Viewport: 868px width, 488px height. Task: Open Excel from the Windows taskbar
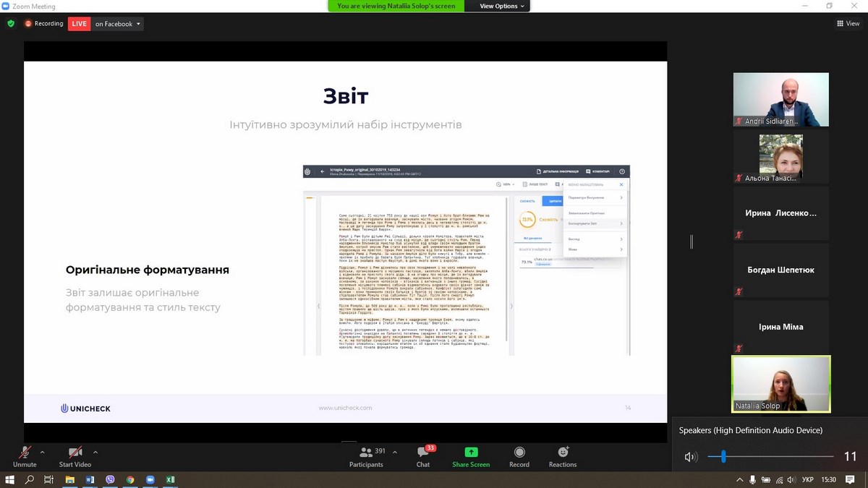(x=171, y=479)
